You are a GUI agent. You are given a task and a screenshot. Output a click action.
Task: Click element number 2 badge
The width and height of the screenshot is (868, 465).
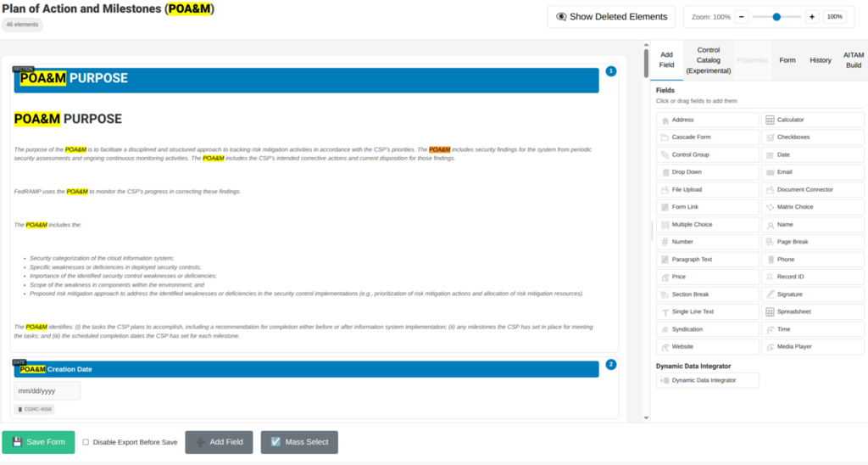click(610, 364)
